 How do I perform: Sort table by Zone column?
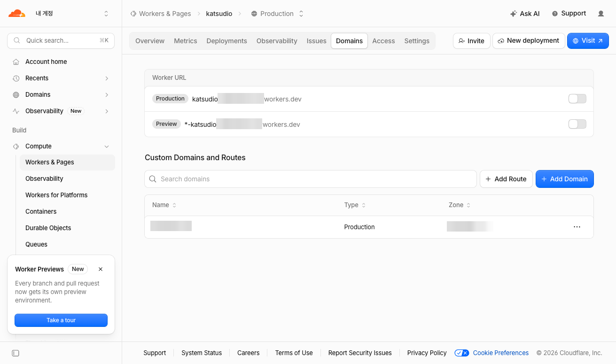pos(460,205)
